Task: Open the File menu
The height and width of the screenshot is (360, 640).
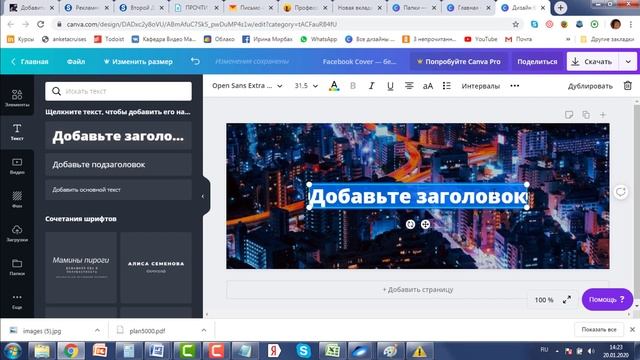Action: (x=76, y=62)
